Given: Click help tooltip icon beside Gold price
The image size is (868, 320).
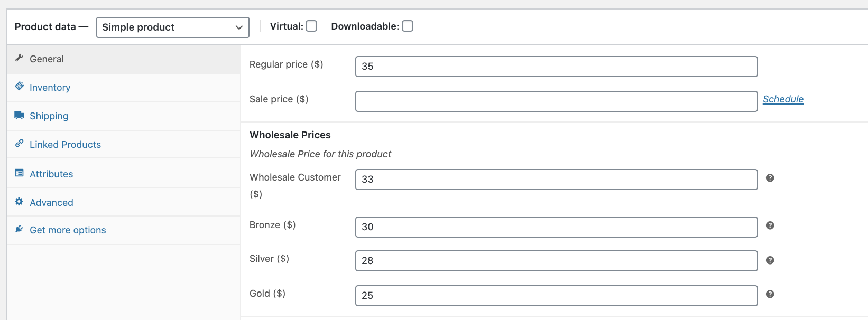Looking at the screenshot, I should [770, 294].
